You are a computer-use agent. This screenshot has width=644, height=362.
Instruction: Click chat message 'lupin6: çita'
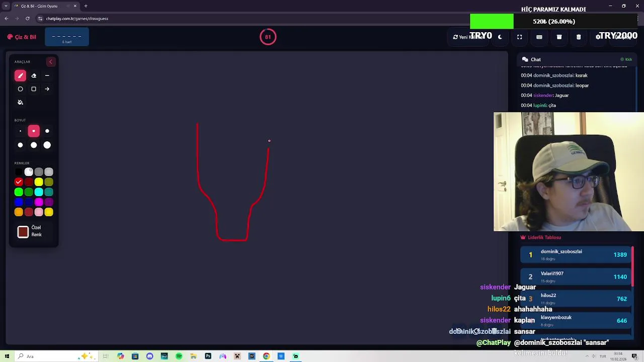(x=538, y=106)
